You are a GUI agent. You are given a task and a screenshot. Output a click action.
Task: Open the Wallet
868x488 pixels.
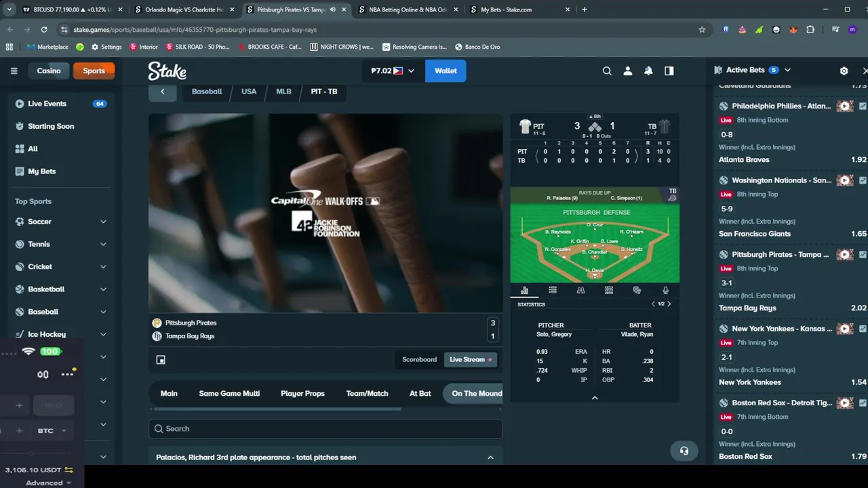click(x=446, y=70)
